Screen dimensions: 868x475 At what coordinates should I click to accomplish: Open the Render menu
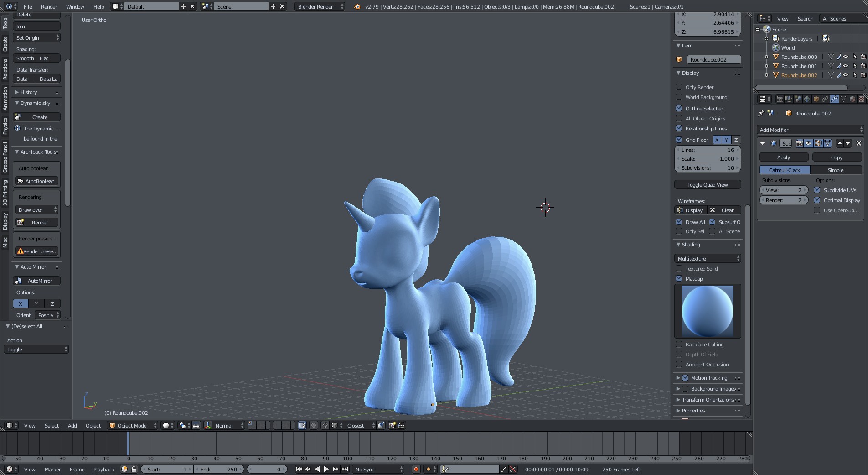(x=49, y=7)
